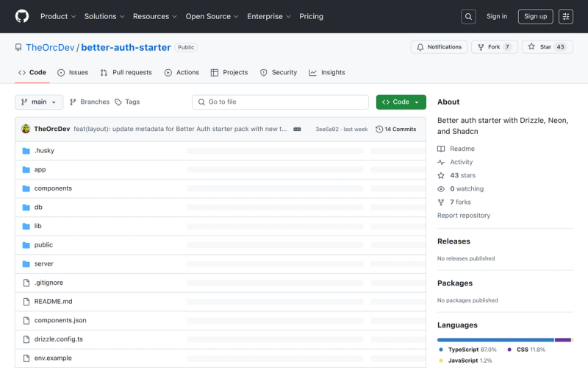Screen dimensions: 588x368
Task: Click the TypeScript 87.0% language bar segment
Action: 495,340
